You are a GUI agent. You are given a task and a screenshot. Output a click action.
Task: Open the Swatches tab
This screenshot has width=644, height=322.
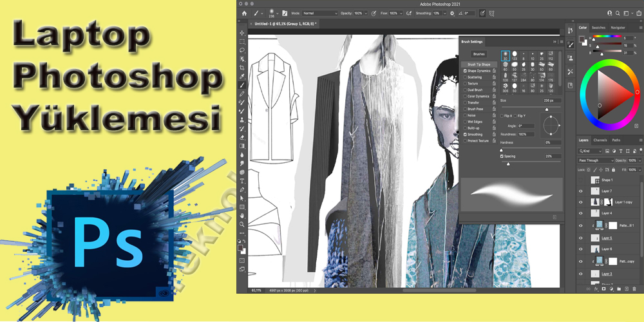(598, 28)
